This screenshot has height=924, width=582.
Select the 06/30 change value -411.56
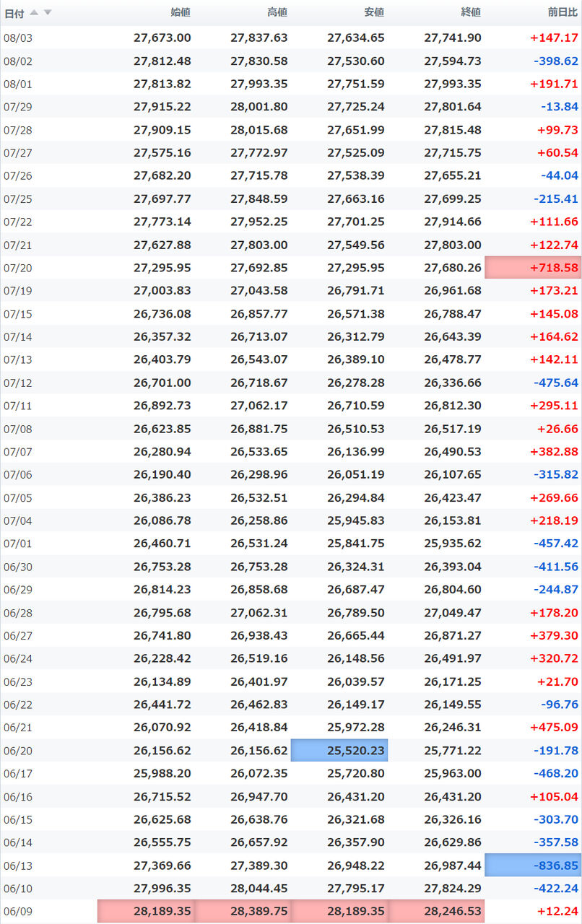click(x=556, y=568)
